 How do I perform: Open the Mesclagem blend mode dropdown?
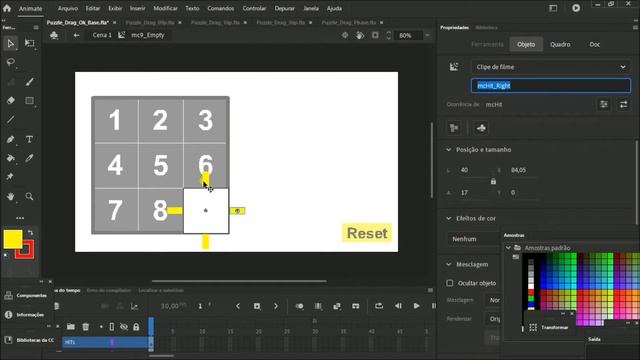tap(493, 300)
